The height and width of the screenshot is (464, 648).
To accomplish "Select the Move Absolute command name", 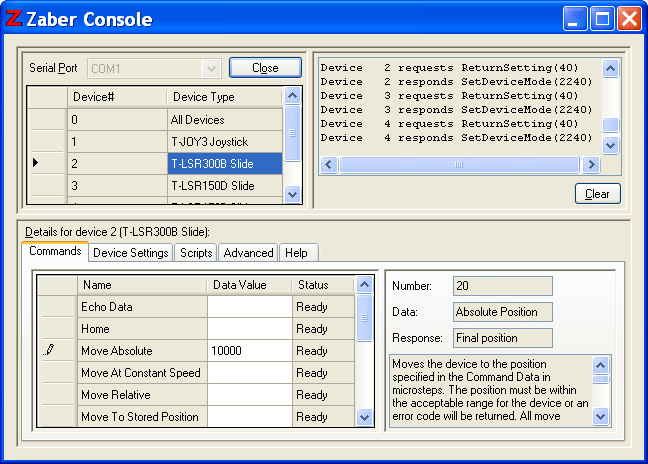I will 142,351.
